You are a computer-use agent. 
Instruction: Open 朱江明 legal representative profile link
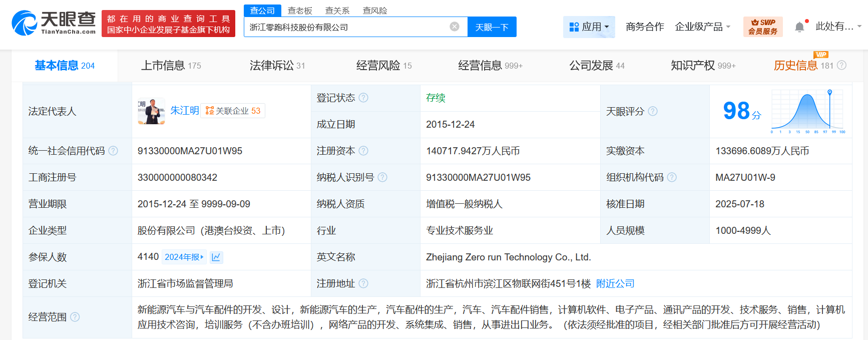tap(184, 111)
